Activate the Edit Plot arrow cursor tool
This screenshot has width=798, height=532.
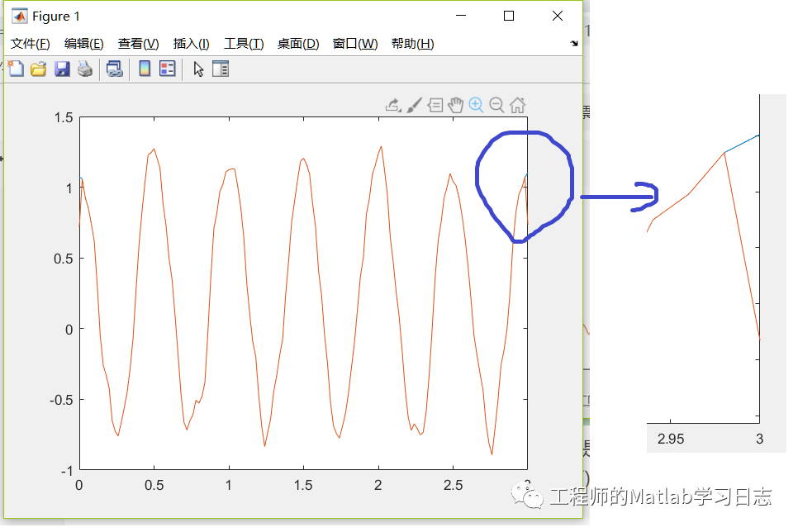[198, 69]
